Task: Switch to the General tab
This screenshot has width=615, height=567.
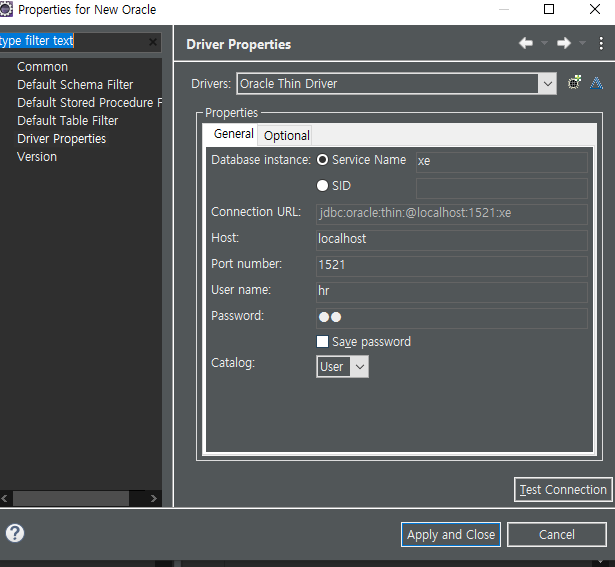Action: [234, 134]
